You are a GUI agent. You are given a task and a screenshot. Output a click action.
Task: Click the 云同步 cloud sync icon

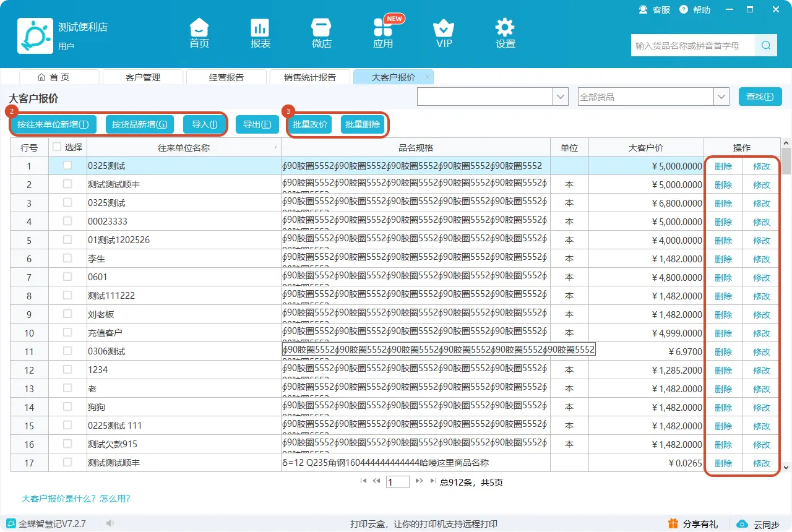[x=742, y=524]
